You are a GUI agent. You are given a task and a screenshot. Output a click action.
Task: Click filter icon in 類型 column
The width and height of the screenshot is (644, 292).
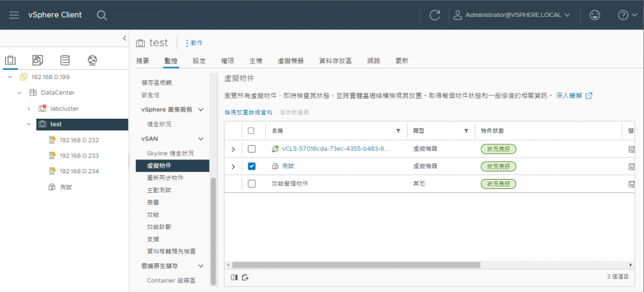[466, 131]
